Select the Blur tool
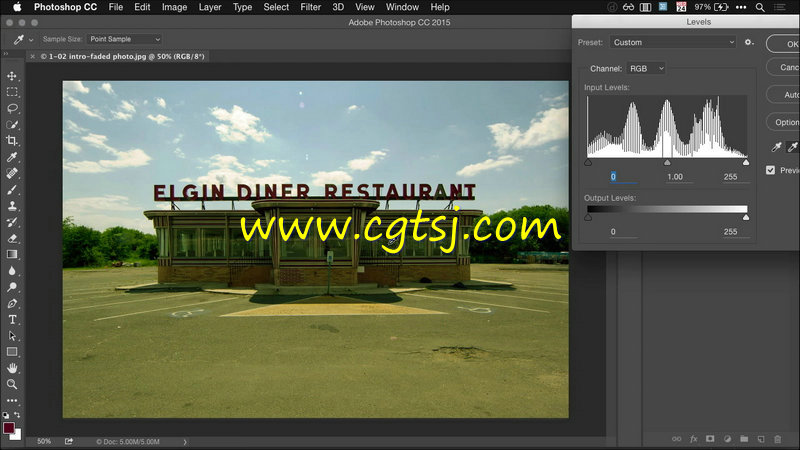 pos(12,270)
